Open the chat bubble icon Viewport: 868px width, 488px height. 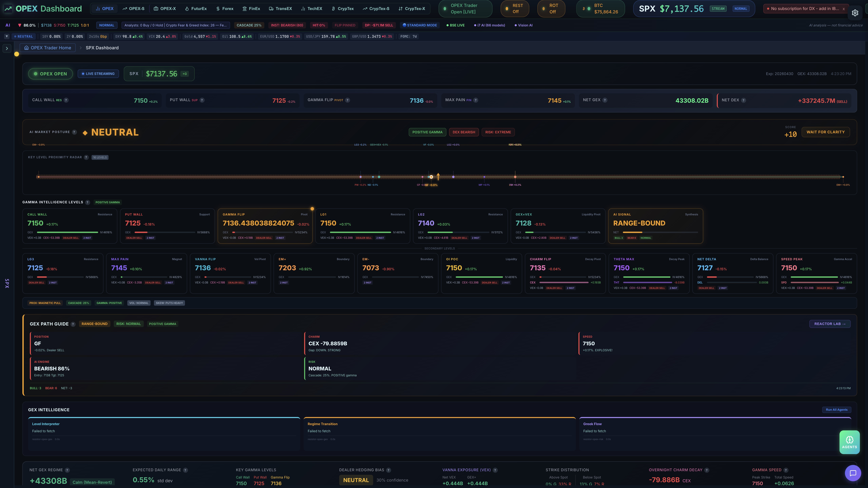tap(853, 473)
